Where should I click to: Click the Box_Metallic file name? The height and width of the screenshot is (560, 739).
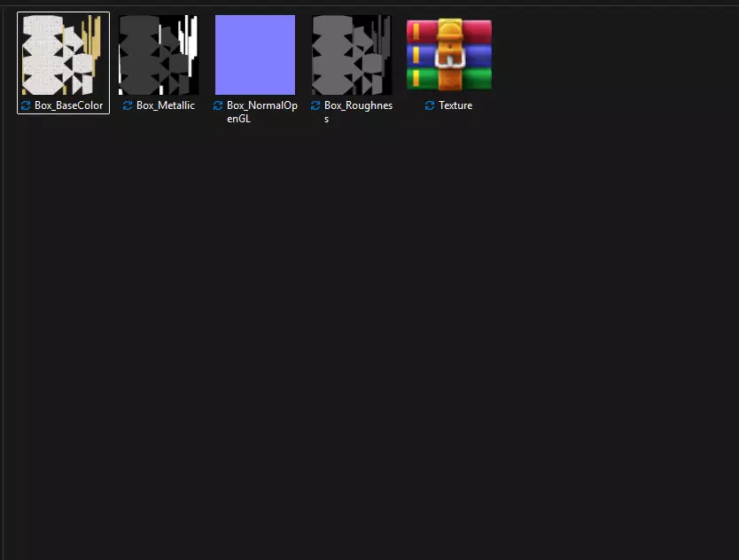tap(166, 105)
